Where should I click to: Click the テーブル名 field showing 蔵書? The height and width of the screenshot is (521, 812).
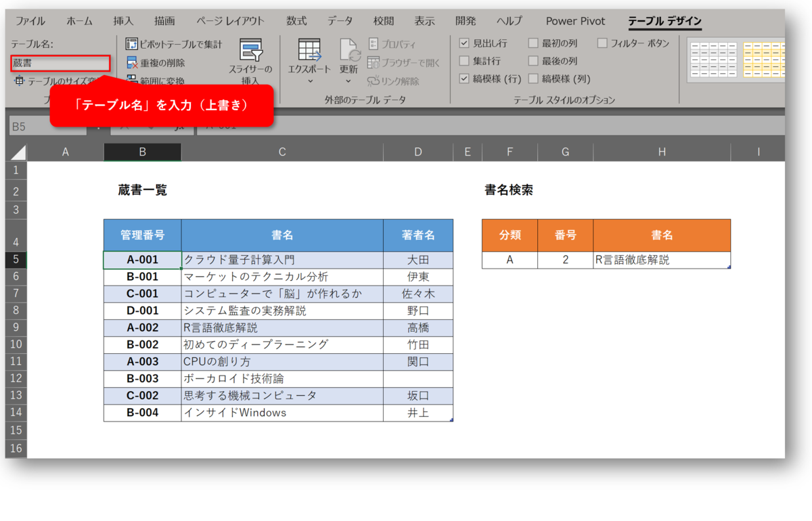click(x=60, y=62)
